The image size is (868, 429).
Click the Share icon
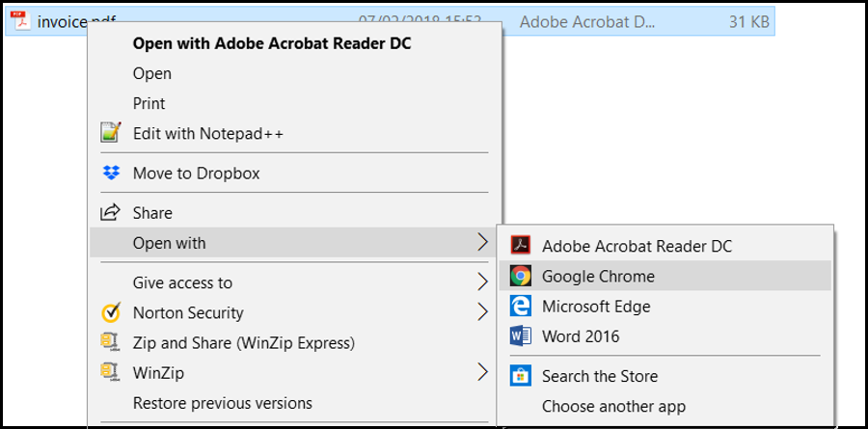point(112,213)
